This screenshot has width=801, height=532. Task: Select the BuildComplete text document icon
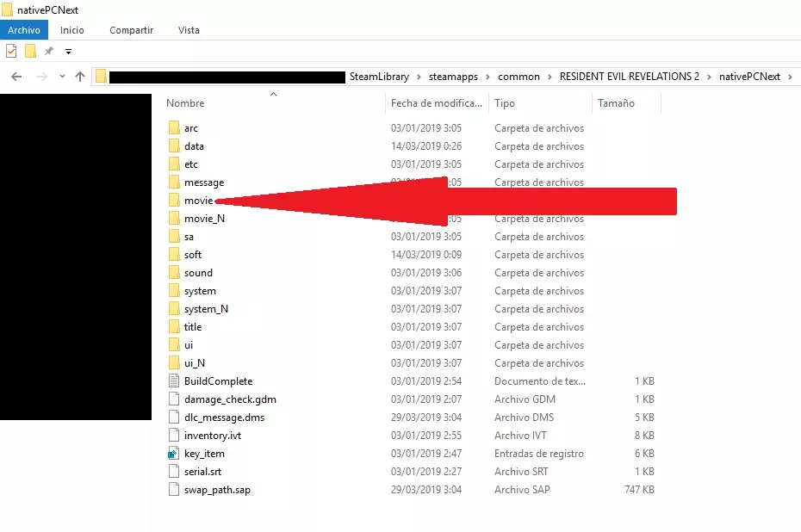pos(174,380)
